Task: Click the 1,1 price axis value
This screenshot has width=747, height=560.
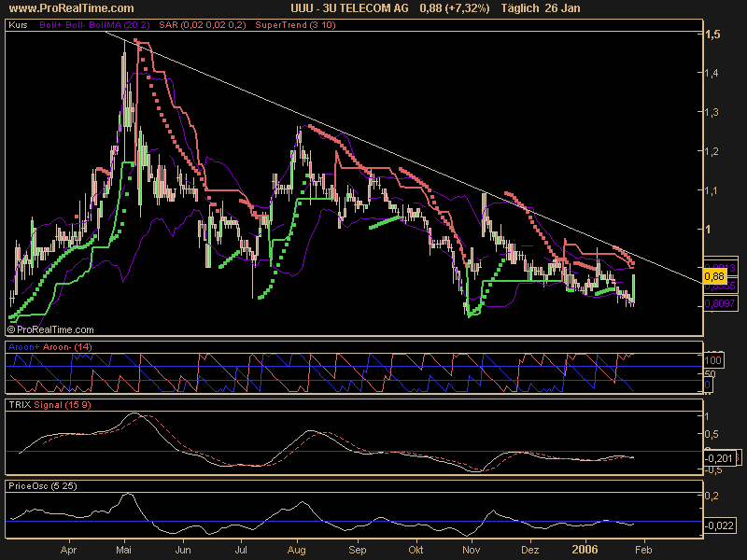Action: point(713,190)
